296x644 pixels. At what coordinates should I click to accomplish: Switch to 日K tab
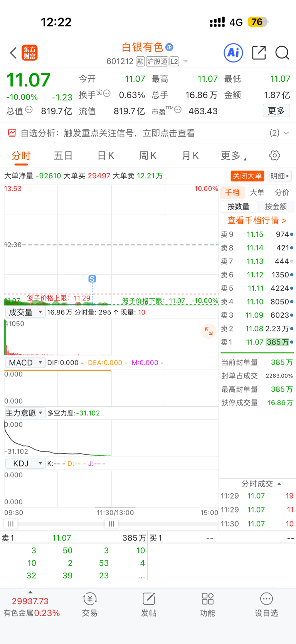106,156
